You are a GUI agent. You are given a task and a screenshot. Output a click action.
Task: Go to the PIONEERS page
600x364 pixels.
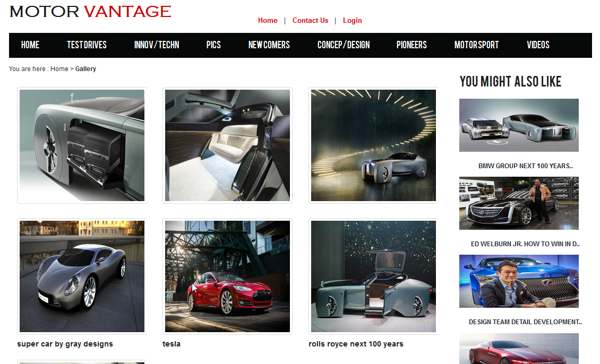click(412, 45)
